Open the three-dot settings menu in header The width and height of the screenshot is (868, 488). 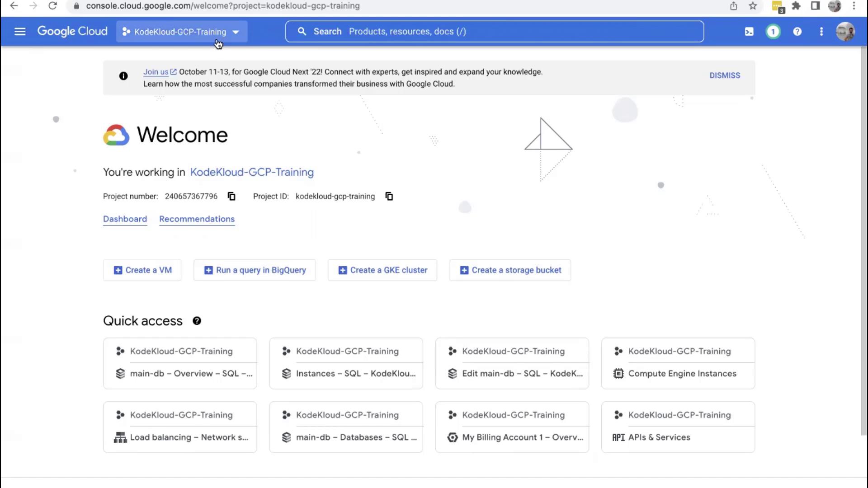821,32
